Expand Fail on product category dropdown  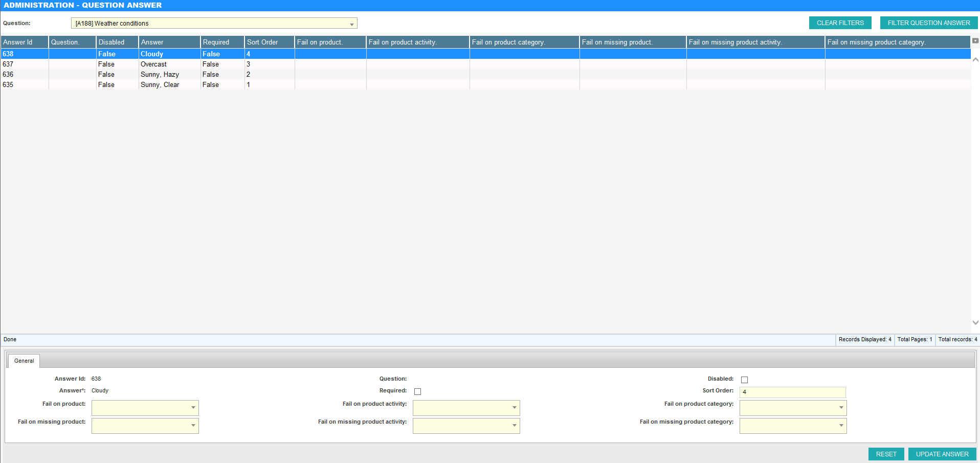pyautogui.click(x=841, y=408)
